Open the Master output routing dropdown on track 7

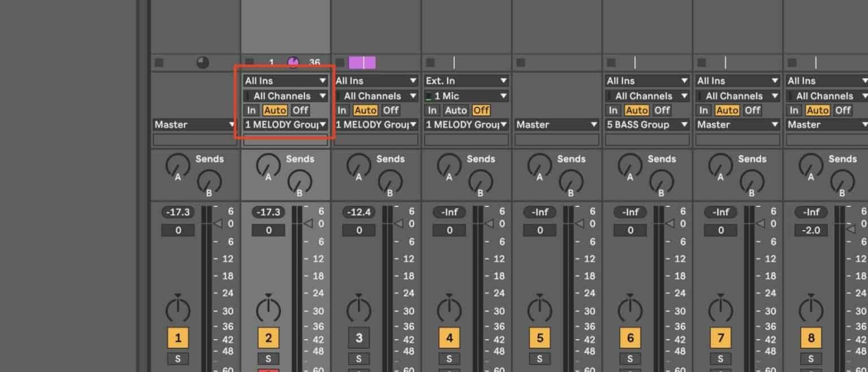tap(737, 124)
